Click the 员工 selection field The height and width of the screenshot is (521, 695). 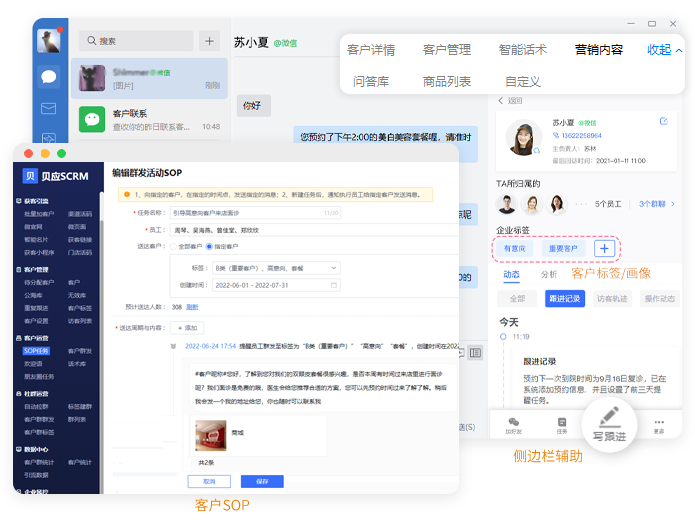314,230
